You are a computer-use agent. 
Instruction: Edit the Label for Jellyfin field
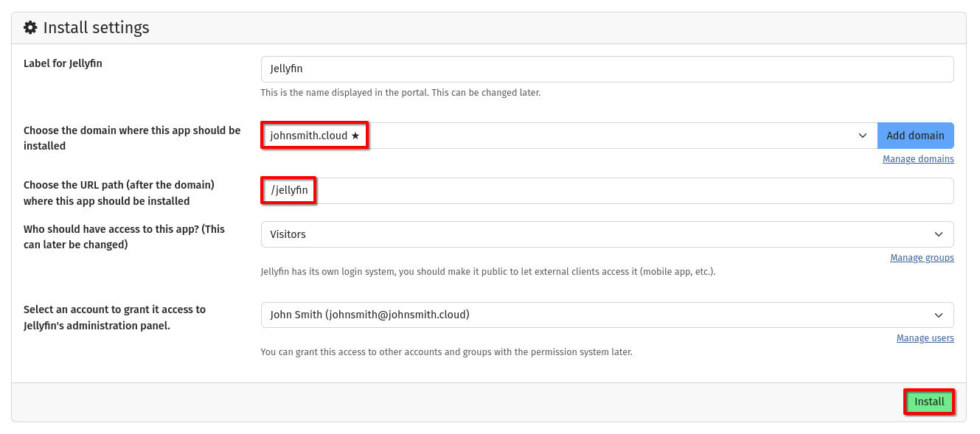pyautogui.click(x=607, y=69)
